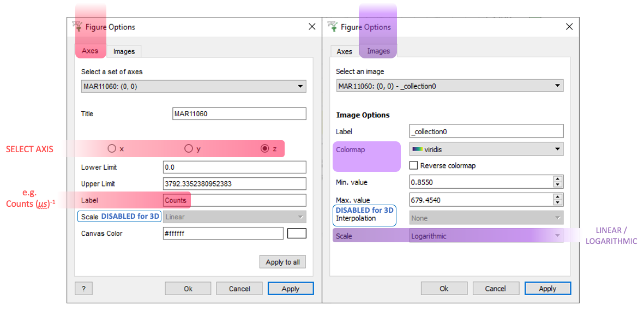This screenshot has height=311, width=644.
Task: Enable the Reverse colormap checkbox
Action: click(414, 165)
